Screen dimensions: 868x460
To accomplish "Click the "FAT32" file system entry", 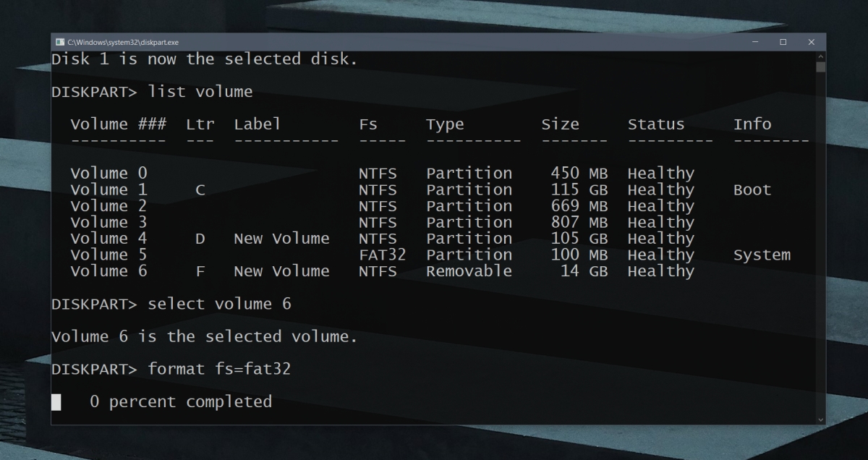I will pyautogui.click(x=382, y=255).
